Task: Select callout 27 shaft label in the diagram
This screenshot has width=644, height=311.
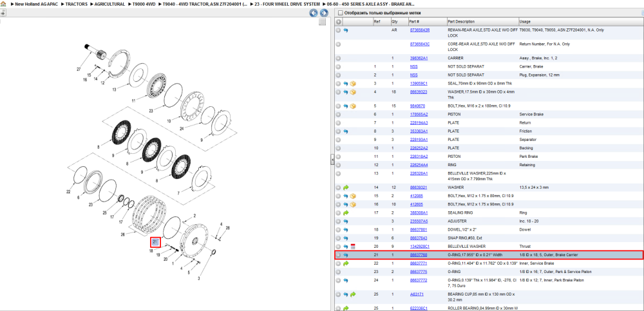Action: (x=79, y=70)
